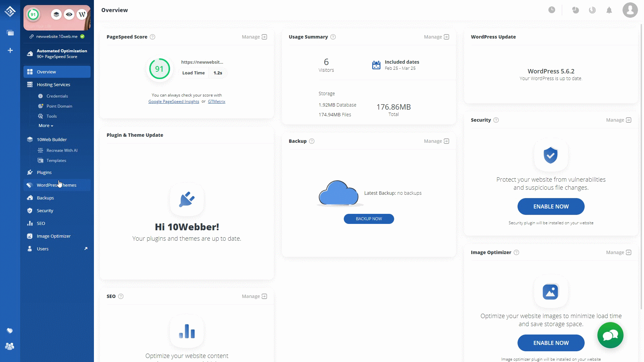Click SEO help question mark icon
This screenshot has height=362, width=644.
pyautogui.click(x=121, y=296)
